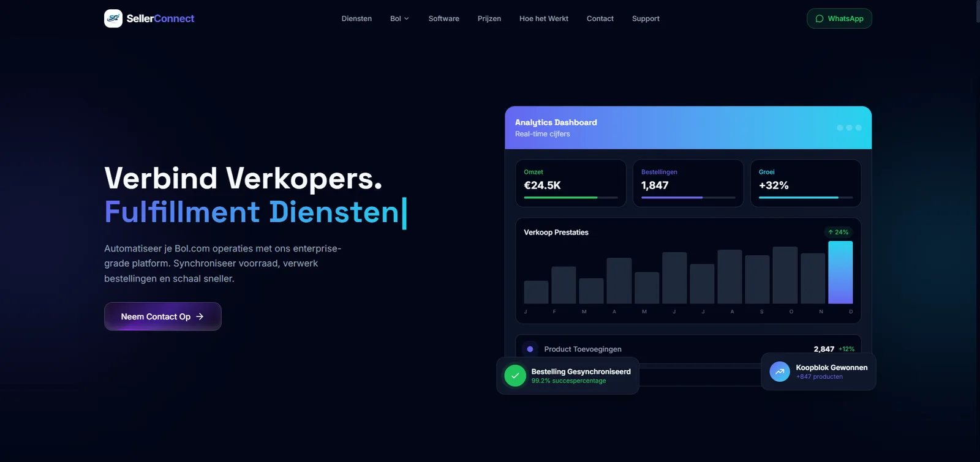Click the Product Toevoegingen label

[582, 349]
